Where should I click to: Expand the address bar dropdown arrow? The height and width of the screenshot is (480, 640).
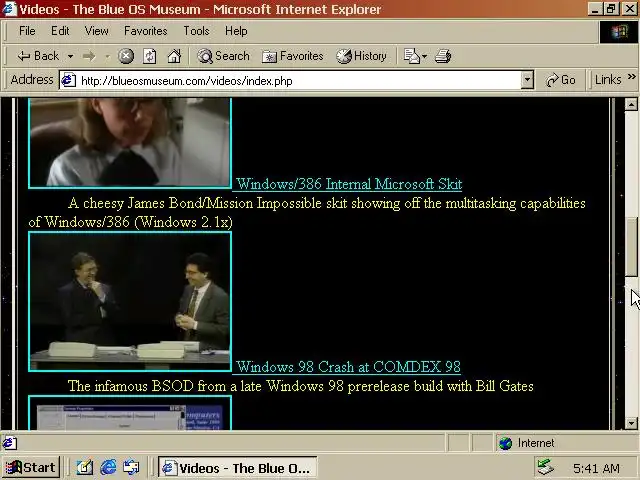[x=527, y=80]
